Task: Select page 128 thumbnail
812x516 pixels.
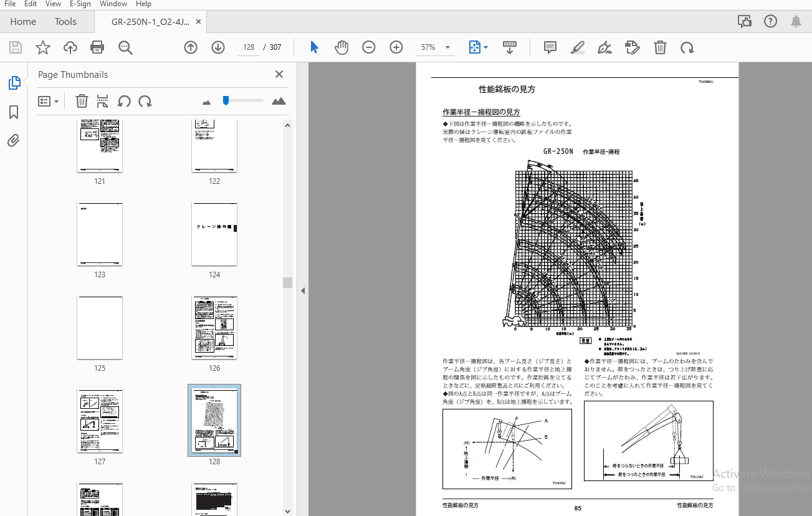Action: point(214,421)
